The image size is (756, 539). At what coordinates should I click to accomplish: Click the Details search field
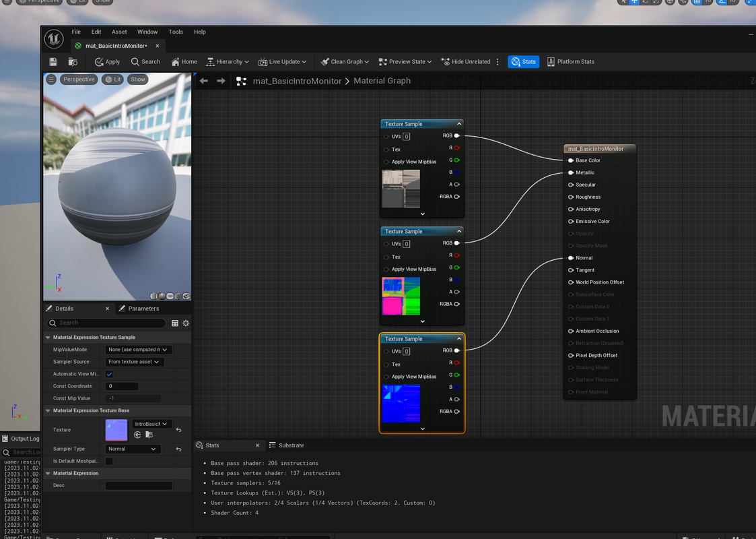point(106,323)
